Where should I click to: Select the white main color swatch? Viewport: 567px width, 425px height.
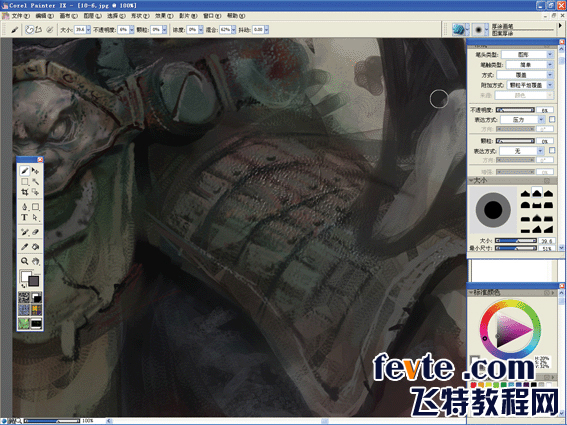[25, 276]
